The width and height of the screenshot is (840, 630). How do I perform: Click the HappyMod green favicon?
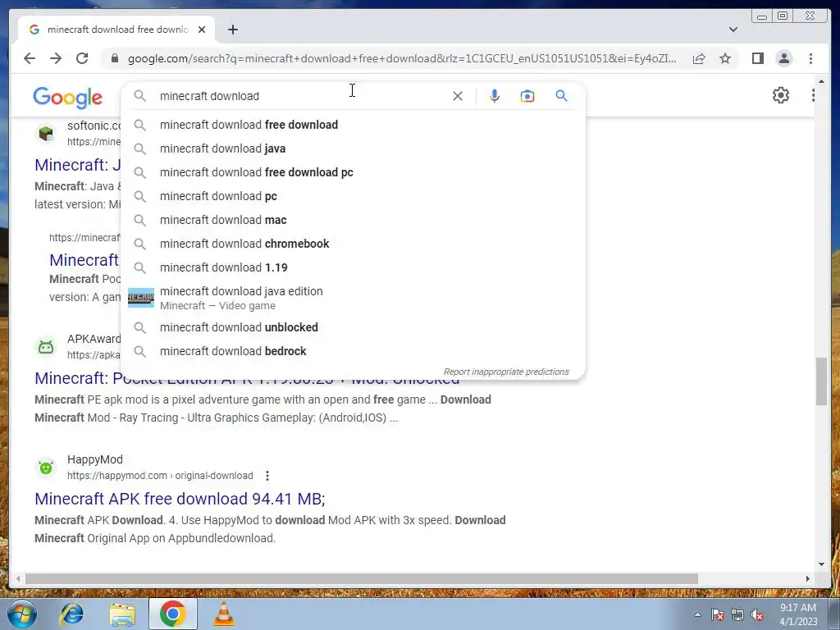[46, 468]
